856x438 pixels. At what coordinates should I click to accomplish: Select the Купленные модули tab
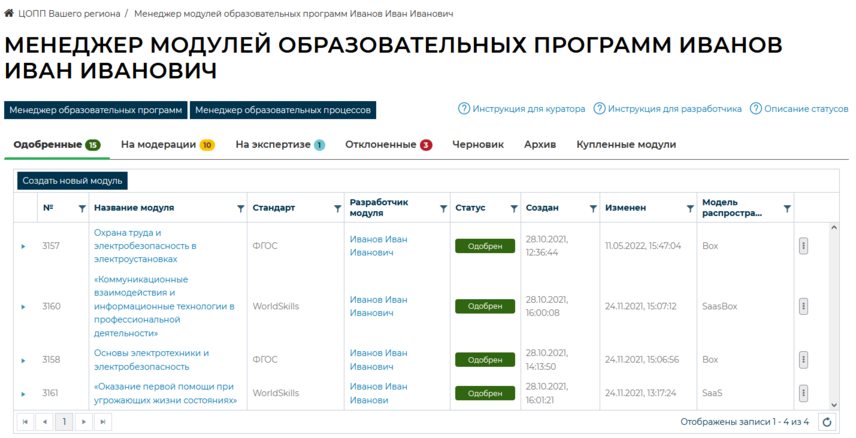[x=626, y=145]
